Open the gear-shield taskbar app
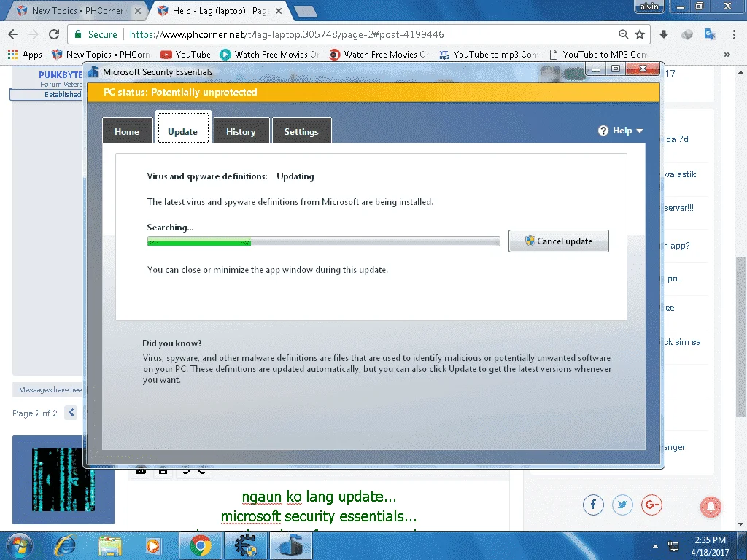This screenshot has width=747, height=560. 246,545
